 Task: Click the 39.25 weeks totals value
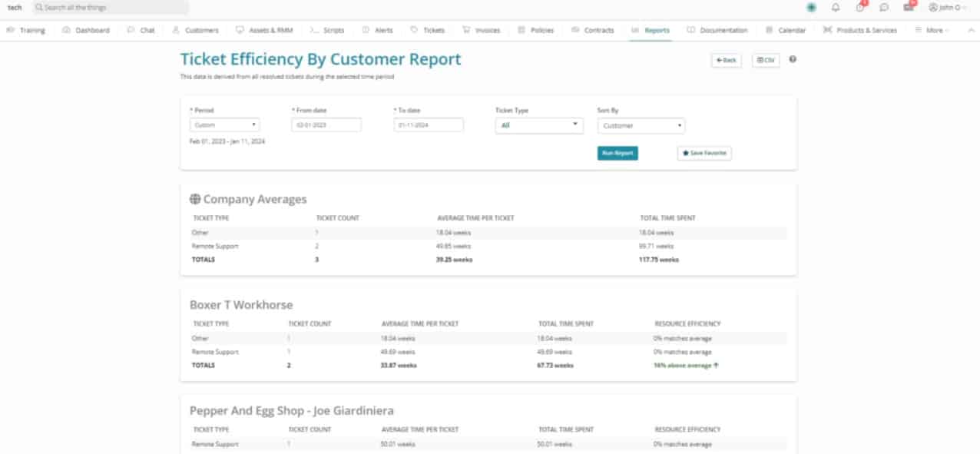tap(455, 260)
